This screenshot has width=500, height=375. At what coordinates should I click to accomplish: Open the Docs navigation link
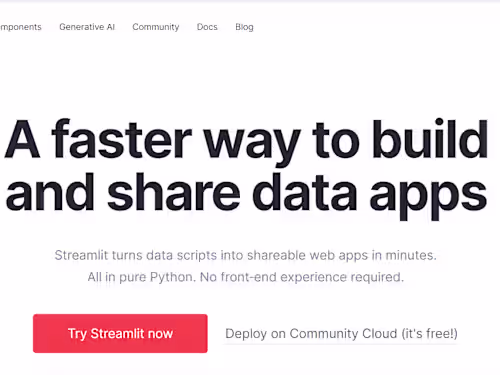click(207, 27)
